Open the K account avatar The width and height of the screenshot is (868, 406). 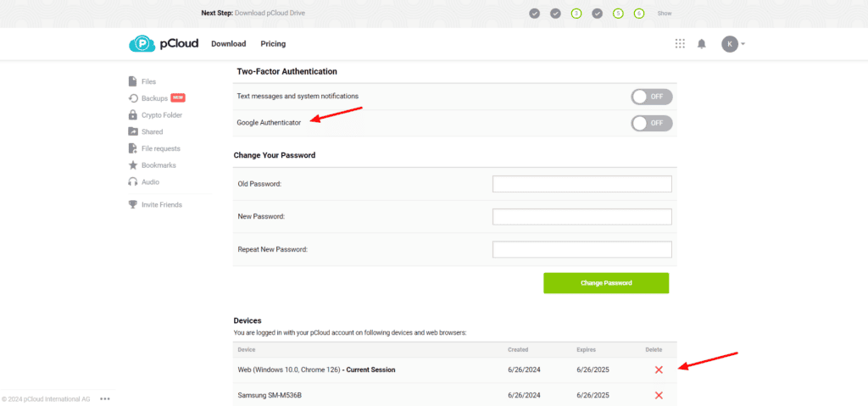tap(730, 44)
